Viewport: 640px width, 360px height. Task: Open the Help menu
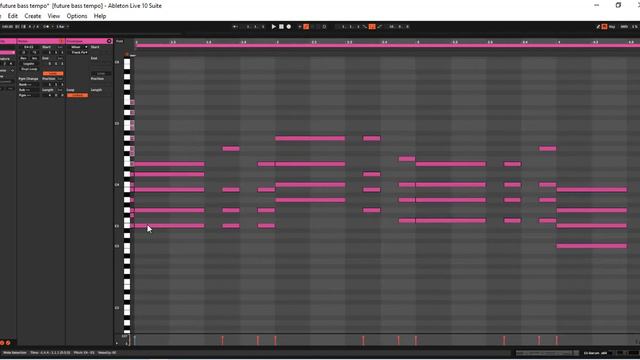[x=100, y=16]
